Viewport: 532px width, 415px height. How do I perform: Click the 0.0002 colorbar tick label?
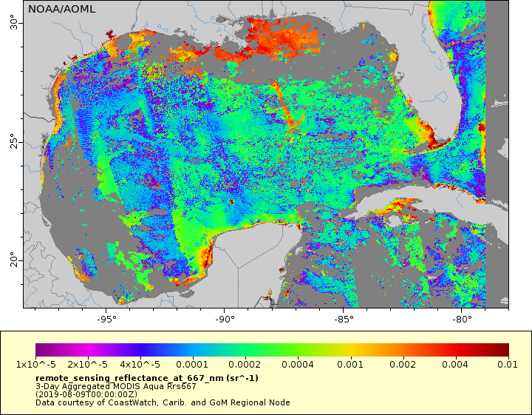point(245,365)
